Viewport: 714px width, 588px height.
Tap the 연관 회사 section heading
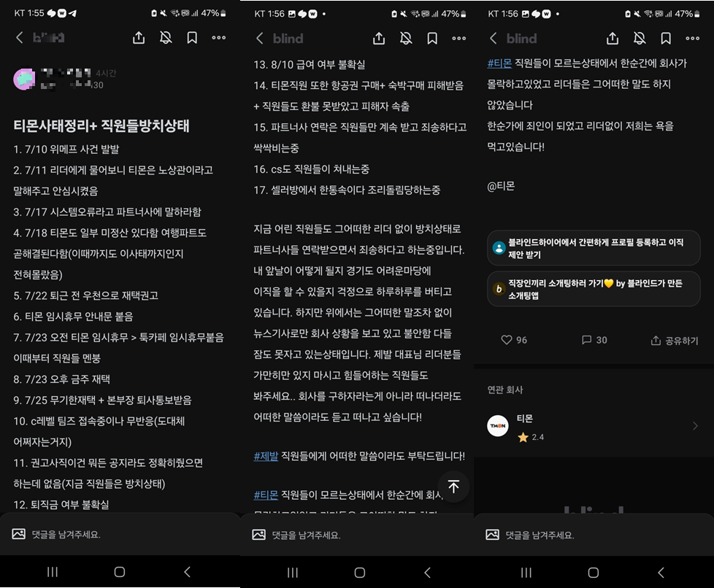pos(505,390)
